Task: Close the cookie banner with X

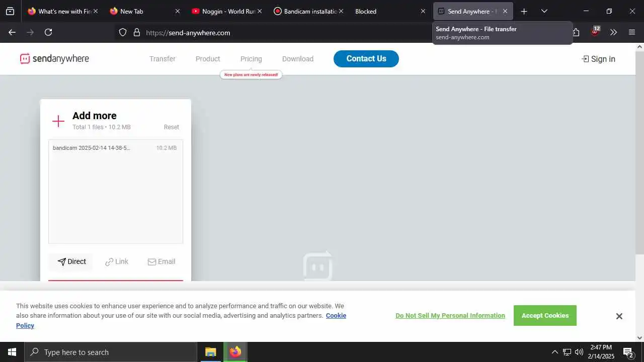Action: [x=619, y=316]
